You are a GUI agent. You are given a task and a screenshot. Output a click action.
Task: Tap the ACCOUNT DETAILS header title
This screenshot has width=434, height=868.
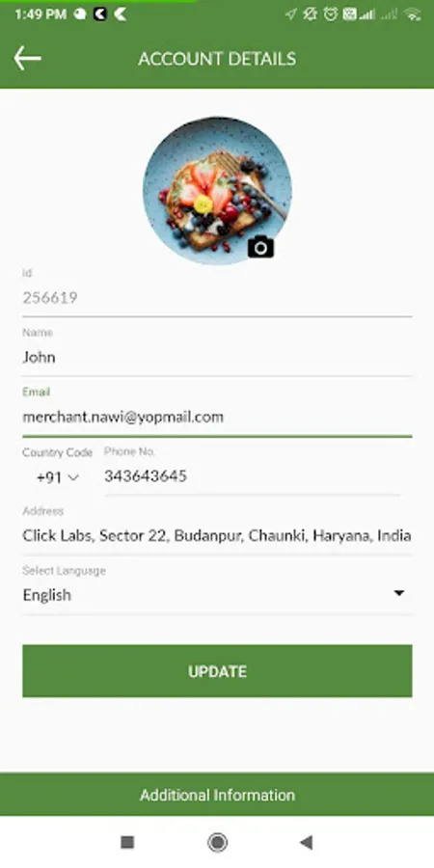(217, 59)
